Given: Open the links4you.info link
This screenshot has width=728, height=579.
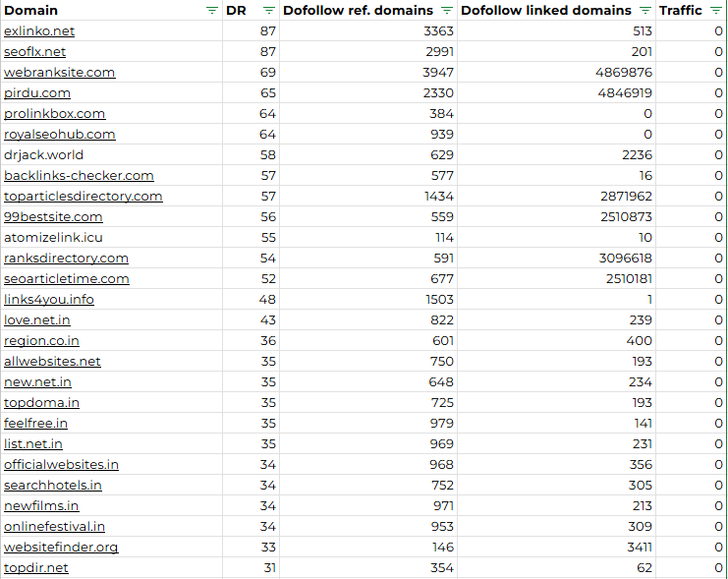Looking at the screenshot, I should 49,299.
